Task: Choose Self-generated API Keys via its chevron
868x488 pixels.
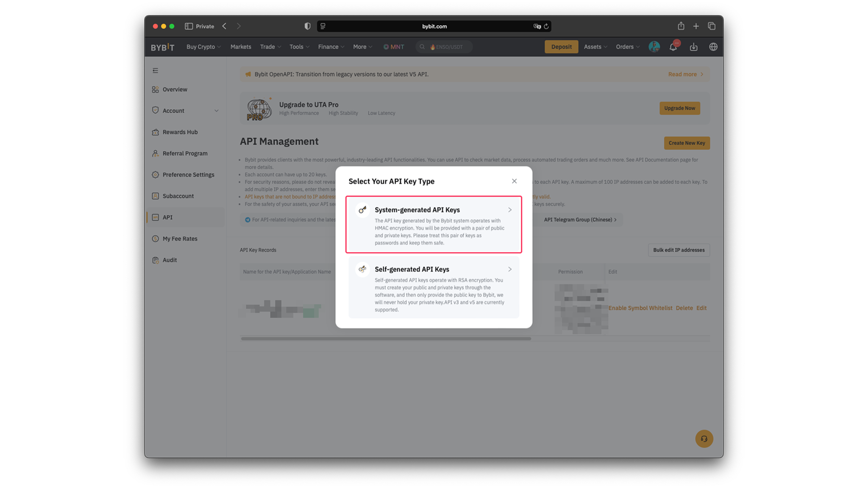Action: coord(510,269)
